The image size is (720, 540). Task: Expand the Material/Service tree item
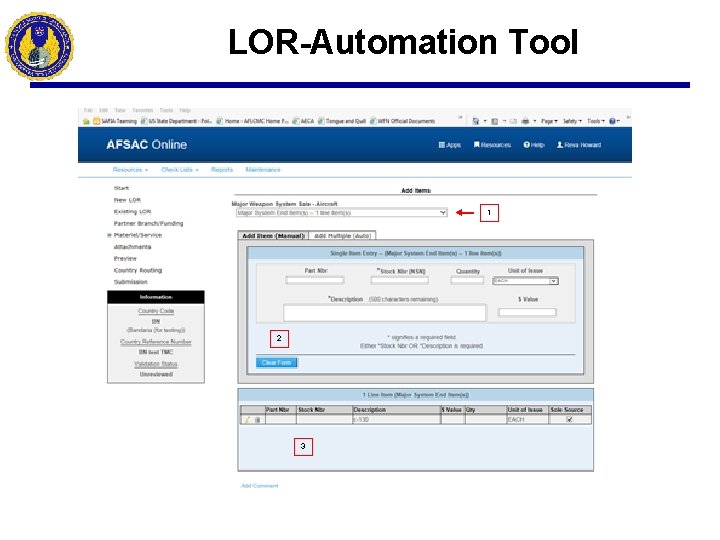click(x=109, y=235)
